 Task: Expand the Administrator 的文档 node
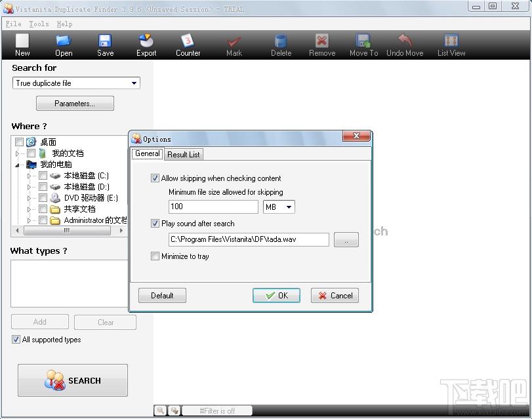29,221
